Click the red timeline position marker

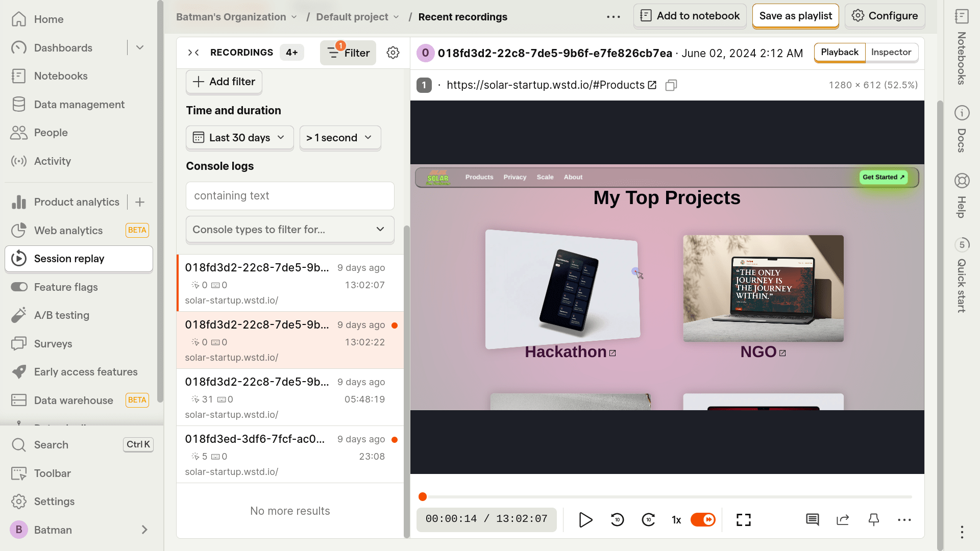[423, 497]
